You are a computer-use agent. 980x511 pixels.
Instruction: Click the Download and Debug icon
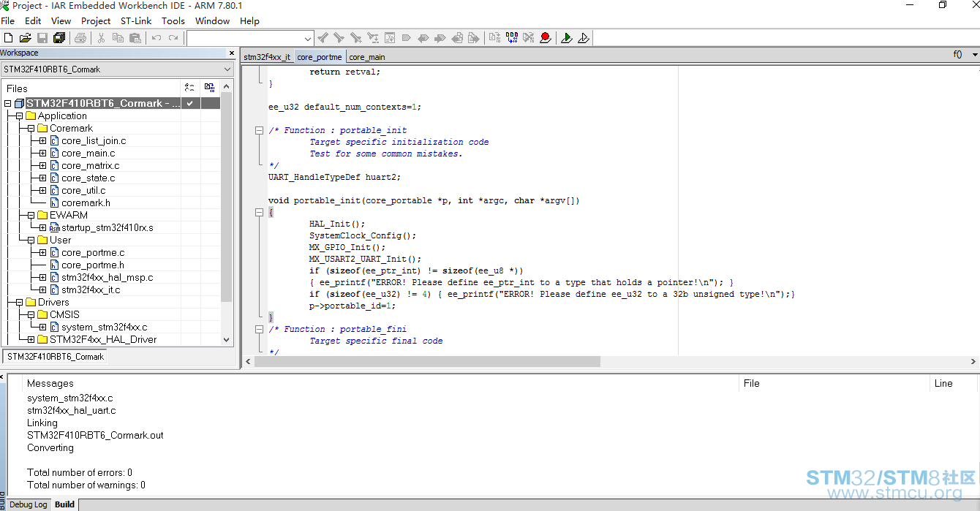point(567,38)
